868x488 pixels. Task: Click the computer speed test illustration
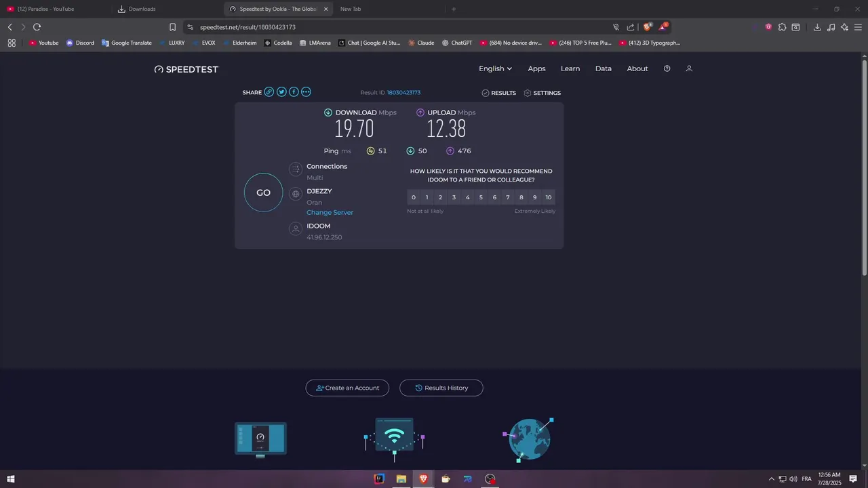[260, 439]
